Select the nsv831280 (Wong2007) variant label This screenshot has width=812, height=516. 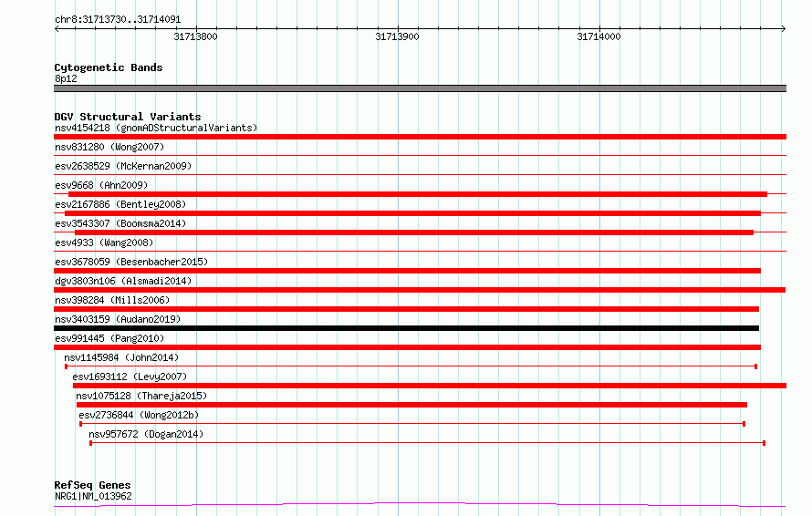[109, 147]
